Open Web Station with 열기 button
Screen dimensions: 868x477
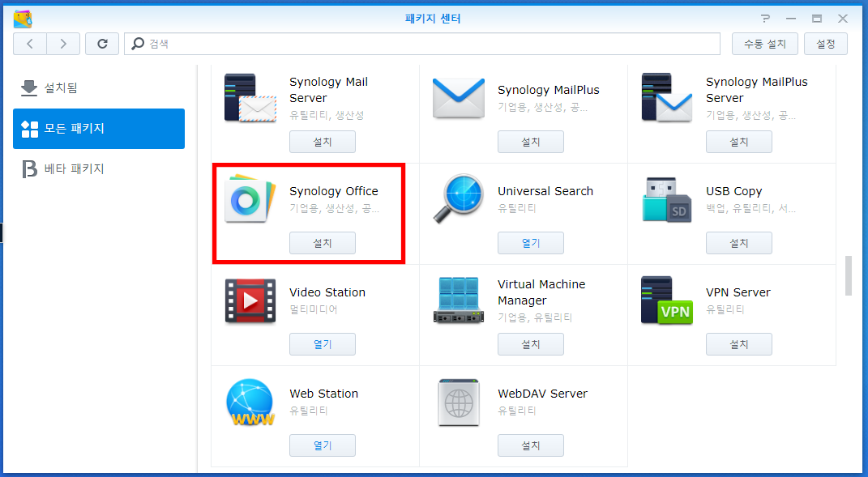(323, 445)
